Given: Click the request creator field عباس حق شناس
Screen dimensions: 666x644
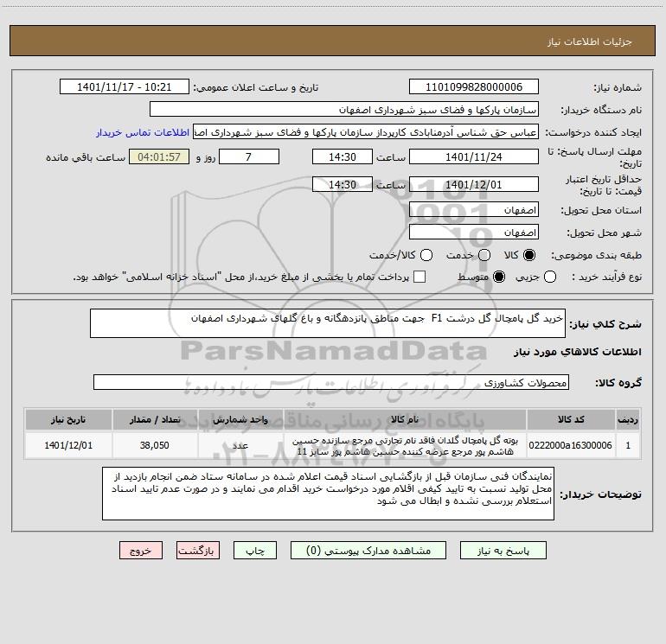Looking at the screenshot, I should (x=366, y=132).
